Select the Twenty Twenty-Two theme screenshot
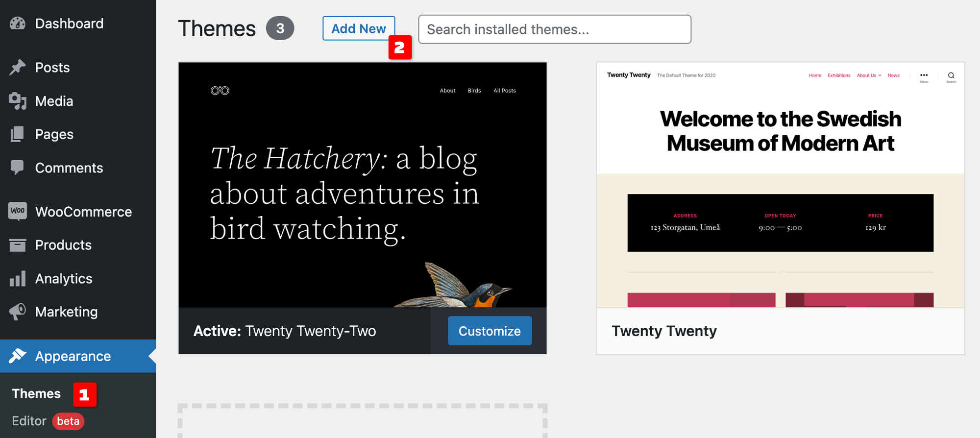The height and width of the screenshot is (438, 980). click(x=362, y=185)
